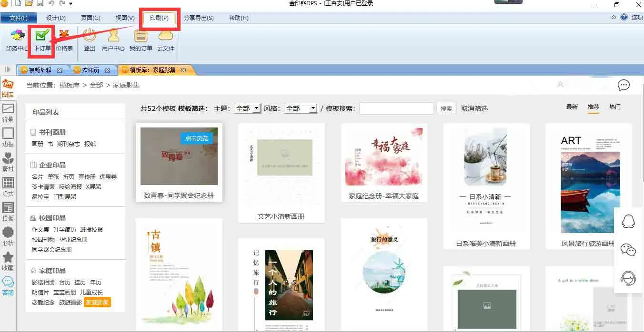This screenshot has height=332, width=644.
Task: Select the 背景 background sidebar icon
Action: pos(8,113)
